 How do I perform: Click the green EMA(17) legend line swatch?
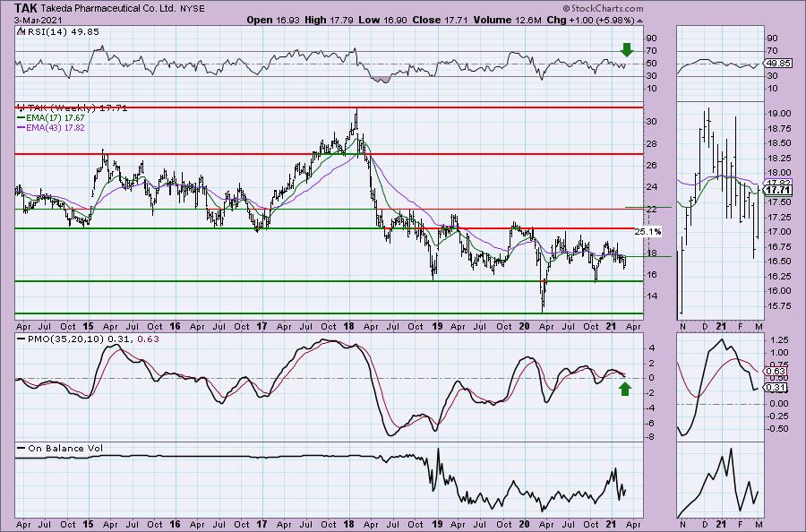click(21, 117)
